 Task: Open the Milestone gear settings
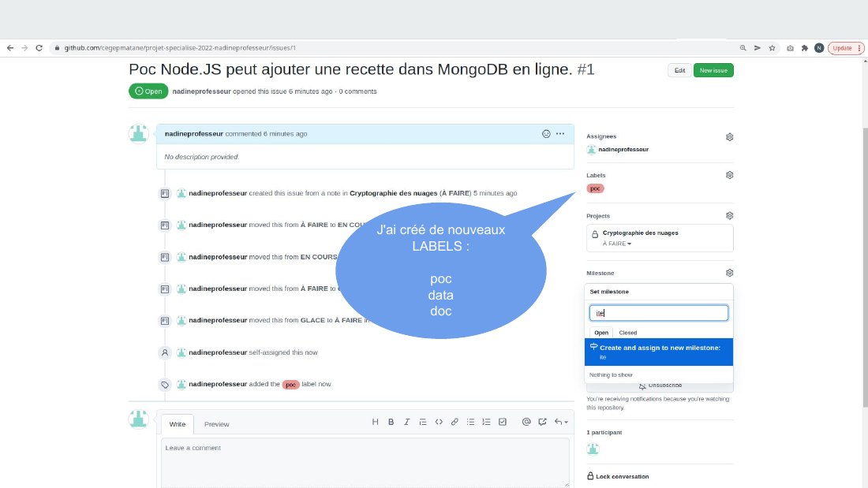point(729,273)
